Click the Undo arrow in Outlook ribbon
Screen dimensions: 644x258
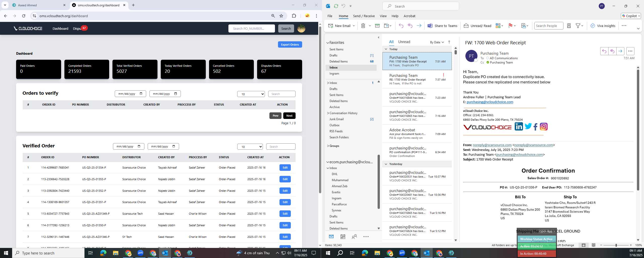tap(401, 26)
